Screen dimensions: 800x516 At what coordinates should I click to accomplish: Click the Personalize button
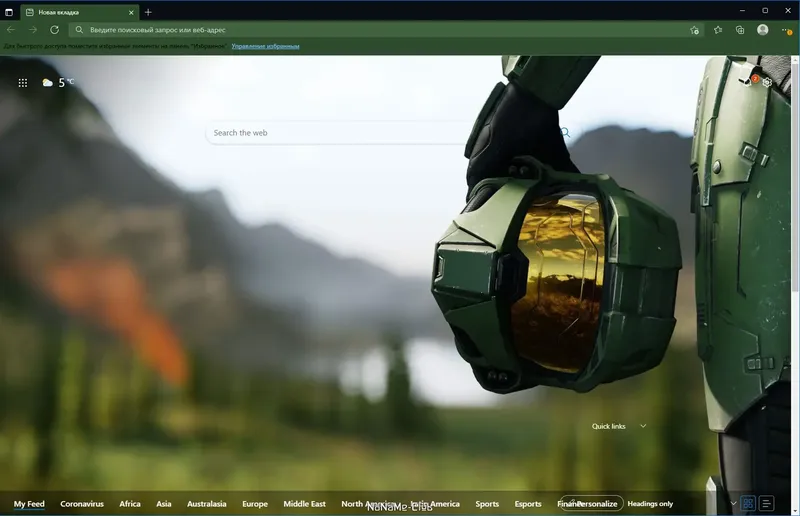pos(592,504)
